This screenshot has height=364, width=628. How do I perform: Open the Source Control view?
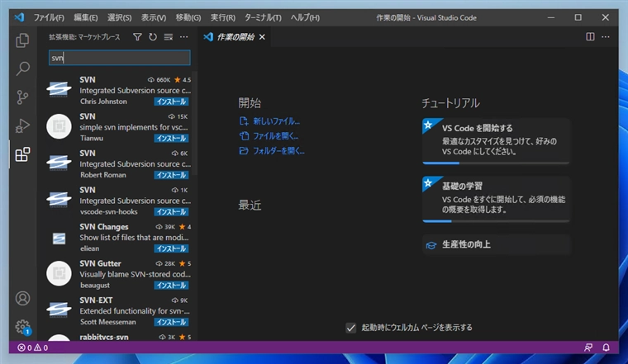click(x=22, y=97)
